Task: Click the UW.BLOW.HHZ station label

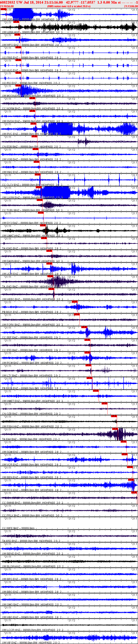Action: click(32, 566)
